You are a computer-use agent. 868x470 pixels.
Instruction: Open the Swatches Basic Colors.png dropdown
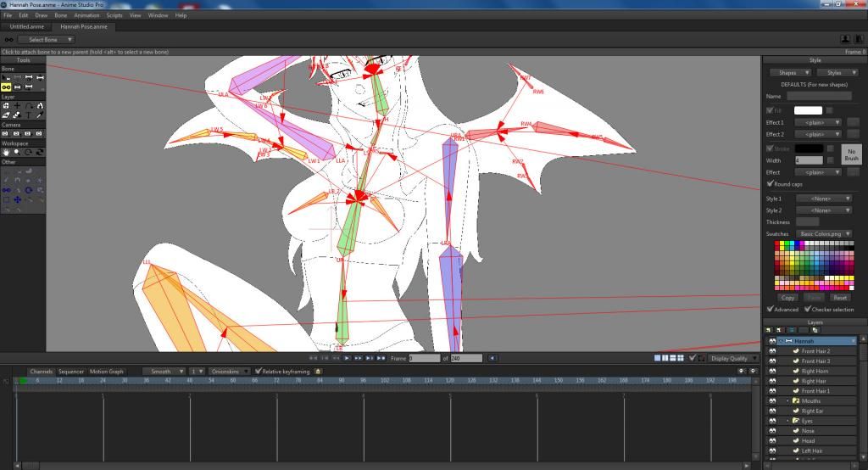coord(824,234)
